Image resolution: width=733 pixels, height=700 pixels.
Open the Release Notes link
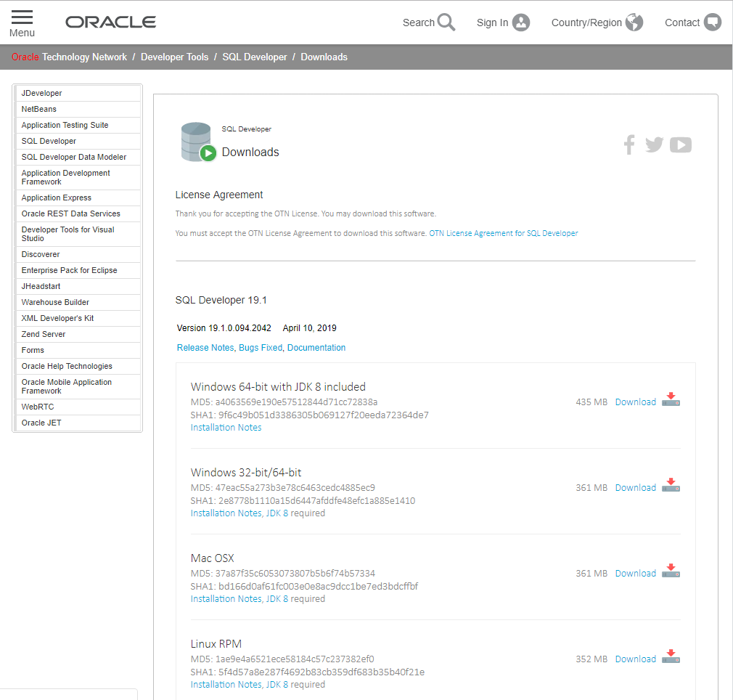tap(205, 347)
